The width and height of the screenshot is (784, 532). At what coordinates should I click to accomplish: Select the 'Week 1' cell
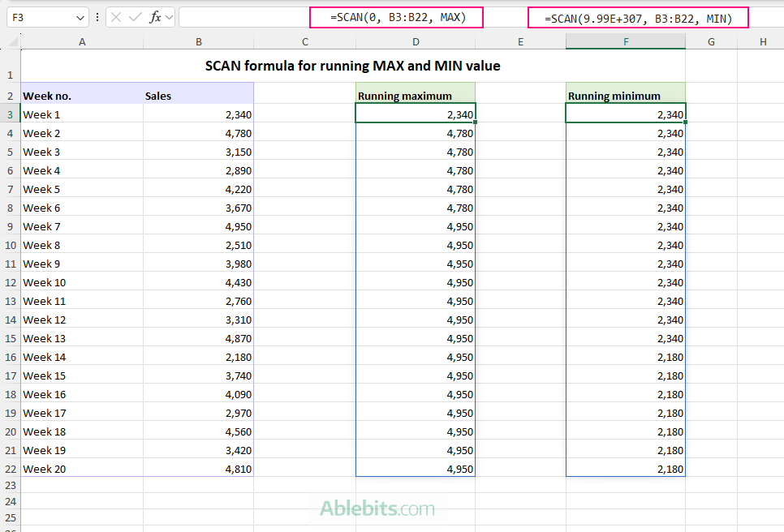coord(82,114)
